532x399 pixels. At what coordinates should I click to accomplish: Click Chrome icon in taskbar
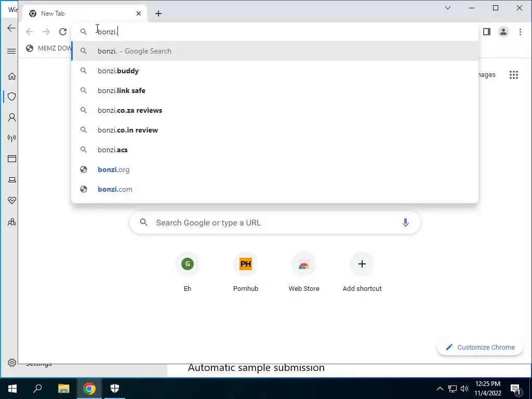(89, 389)
